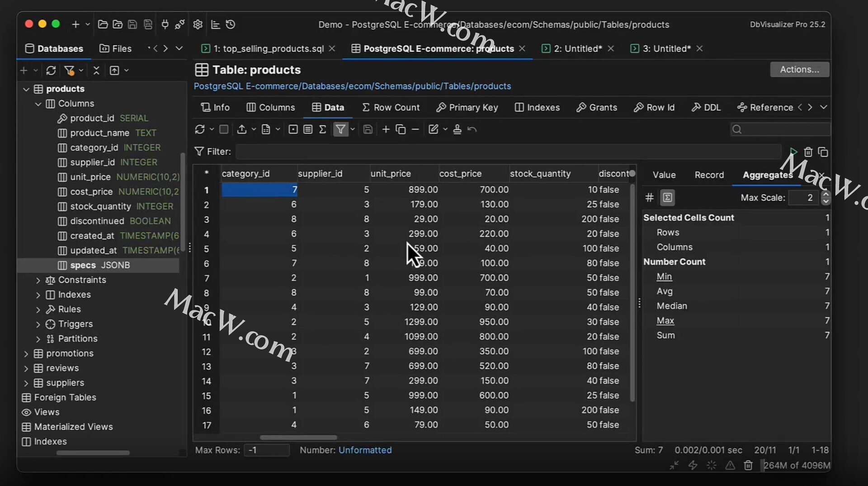Clear filter with trash icon beside filter field
Screen dimensions: 868x486
tap(808, 152)
